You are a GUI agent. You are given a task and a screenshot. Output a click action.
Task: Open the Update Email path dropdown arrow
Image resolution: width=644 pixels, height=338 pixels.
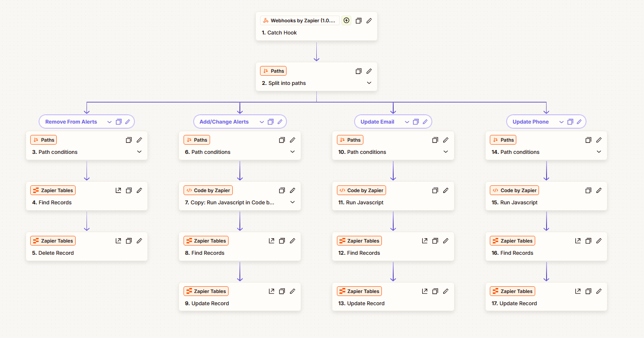coord(407,122)
